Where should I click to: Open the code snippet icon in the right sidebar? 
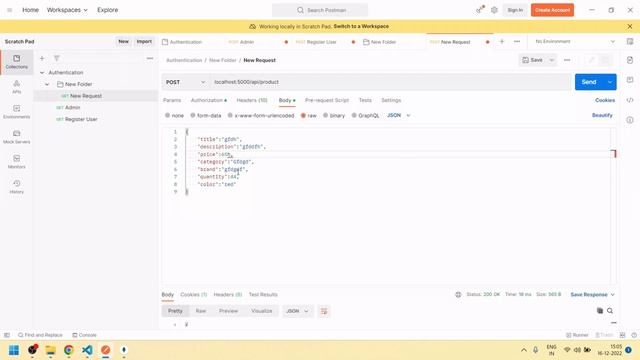click(630, 100)
